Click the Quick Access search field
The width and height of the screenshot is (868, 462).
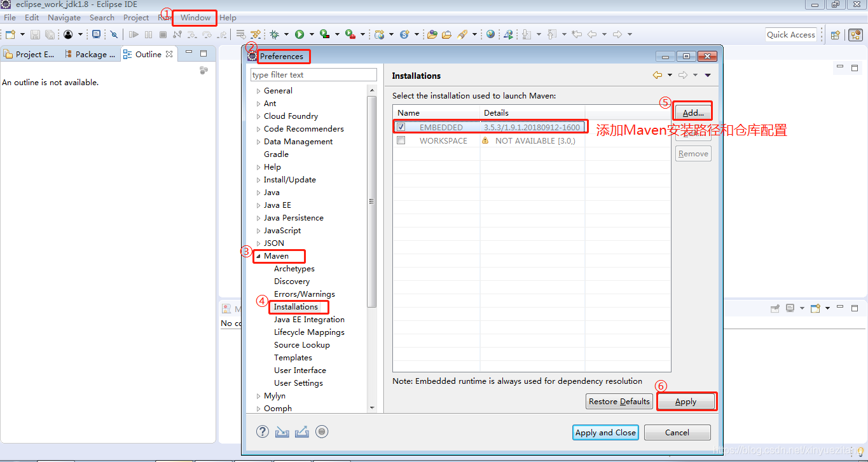790,34
